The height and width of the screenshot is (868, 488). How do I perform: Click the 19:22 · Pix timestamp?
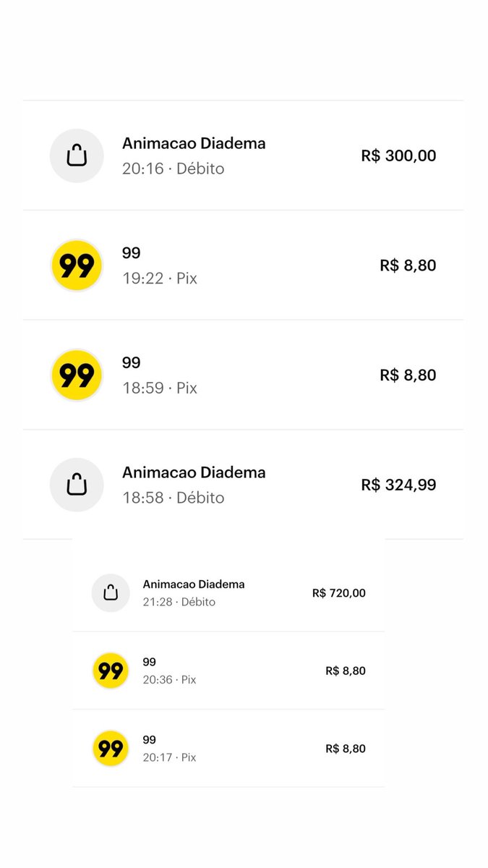tap(160, 278)
